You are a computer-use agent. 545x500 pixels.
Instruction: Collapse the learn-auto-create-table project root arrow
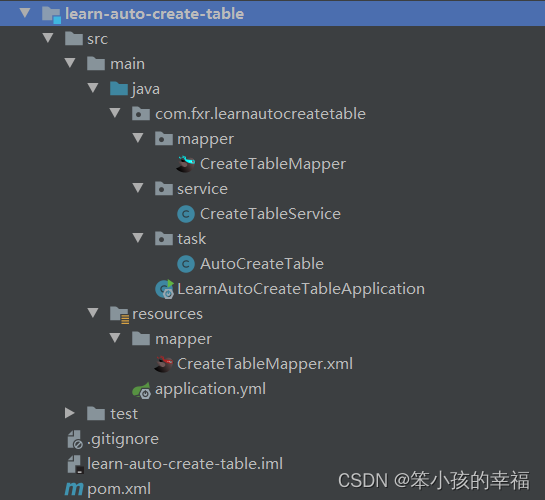tap(25, 13)
